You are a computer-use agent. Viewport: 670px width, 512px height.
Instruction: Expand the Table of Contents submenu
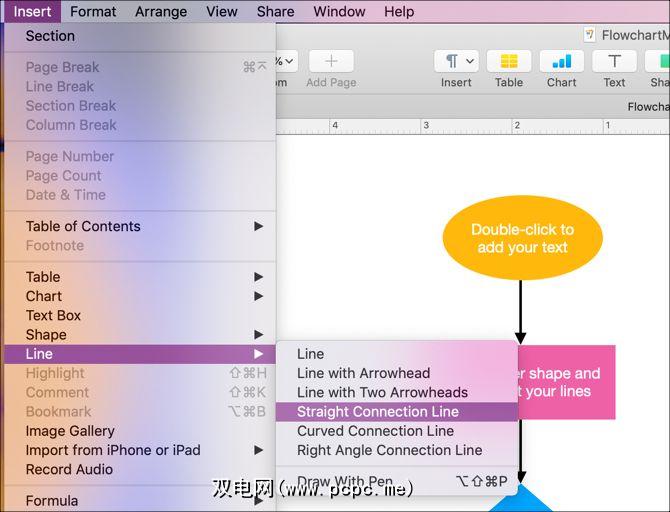coord(140,226)
